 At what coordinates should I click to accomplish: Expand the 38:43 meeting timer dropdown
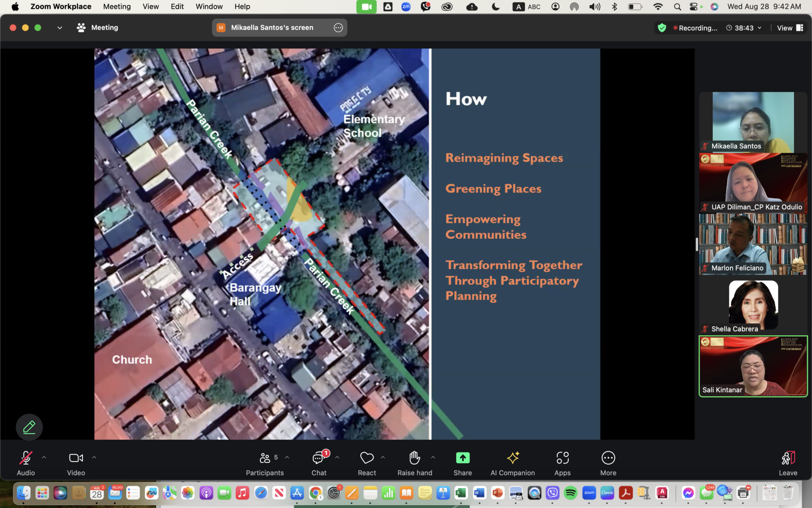click(744, 28)
